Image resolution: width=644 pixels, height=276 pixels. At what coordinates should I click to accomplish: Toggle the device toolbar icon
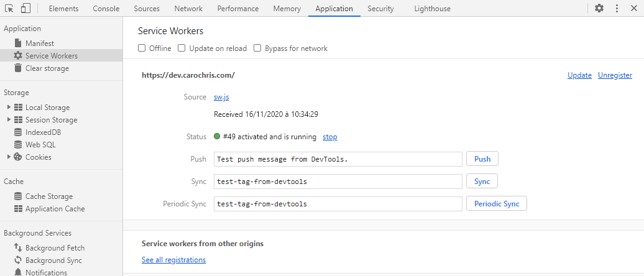[x=25, y=8]
